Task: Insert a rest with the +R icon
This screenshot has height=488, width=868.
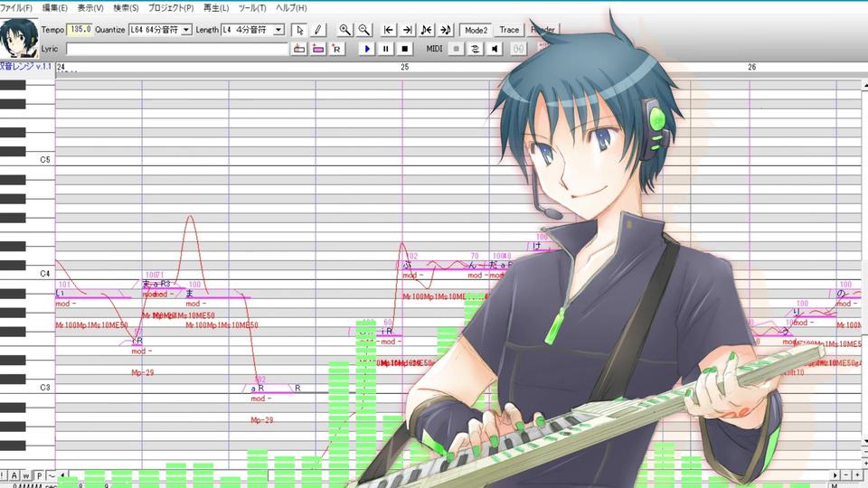Action: pyautogui.click(x=336, y=49)
